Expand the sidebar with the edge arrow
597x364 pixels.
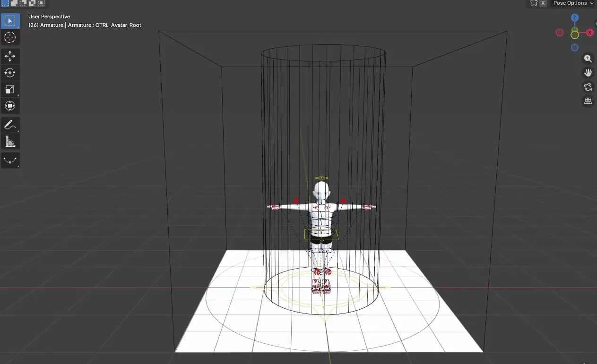[x=595, y=23]
